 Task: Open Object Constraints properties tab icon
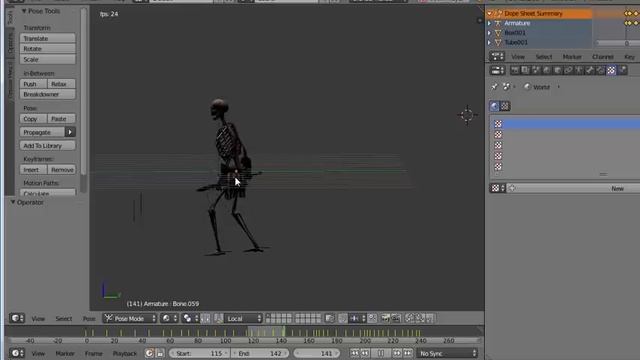[568, 70]
